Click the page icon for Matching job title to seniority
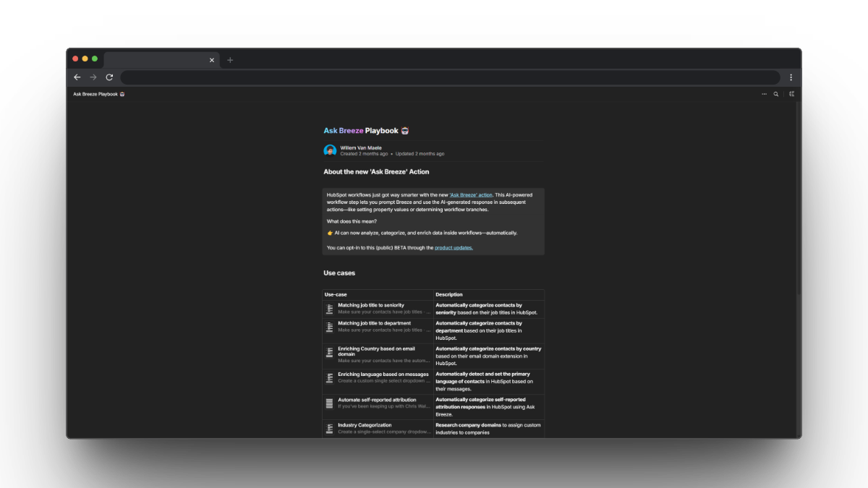Screen dimensions: 868x488 click(x=330, y=309)
